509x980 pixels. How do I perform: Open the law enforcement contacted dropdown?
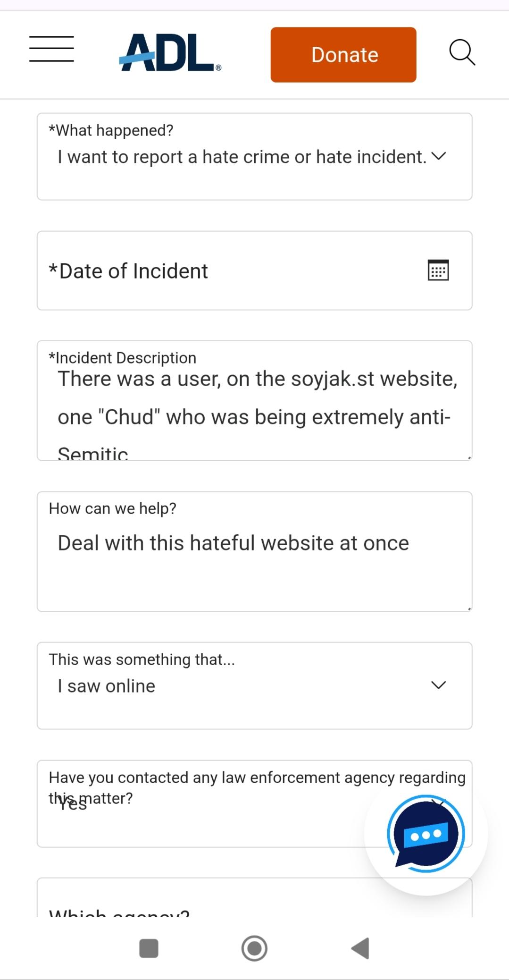coord(255,803)
